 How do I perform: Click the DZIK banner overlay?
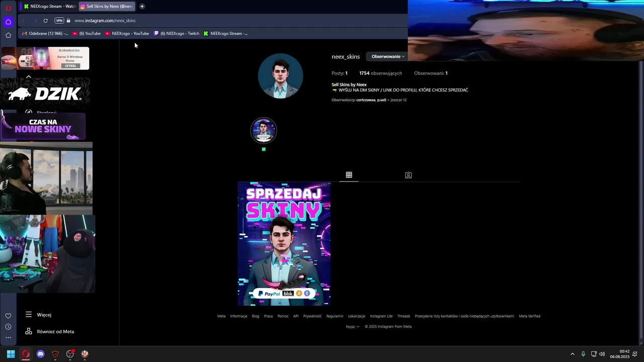point(45,94)
